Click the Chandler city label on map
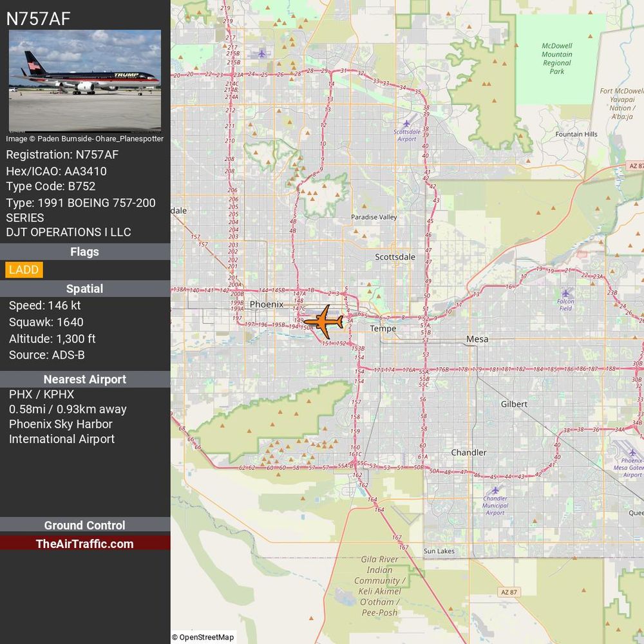This screenshot has height=644, width=644. (469, 453)
